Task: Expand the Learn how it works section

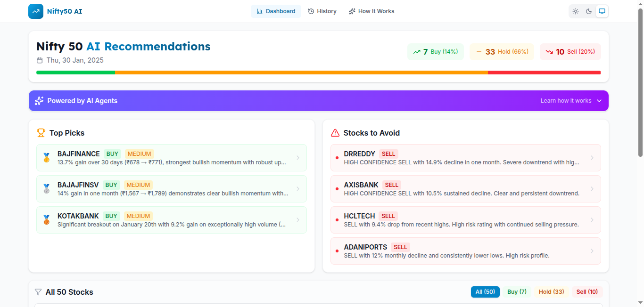Action: pos(571,101)
